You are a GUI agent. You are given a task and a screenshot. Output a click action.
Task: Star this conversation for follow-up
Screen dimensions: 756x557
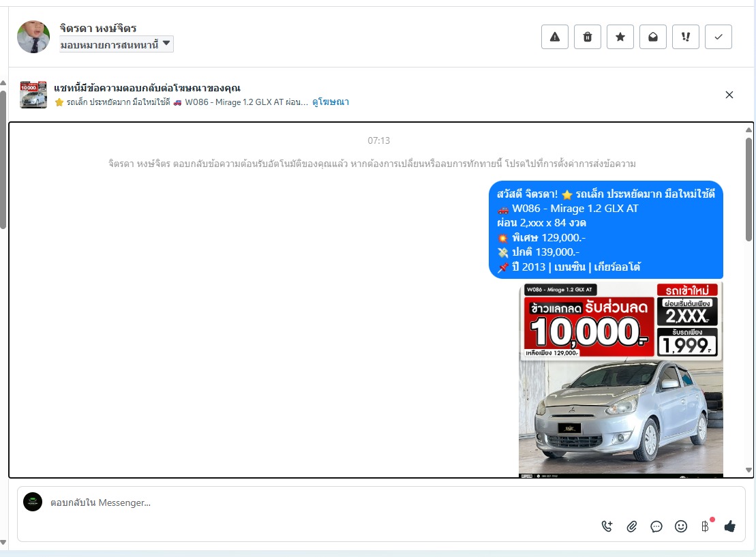click(620, 37)
